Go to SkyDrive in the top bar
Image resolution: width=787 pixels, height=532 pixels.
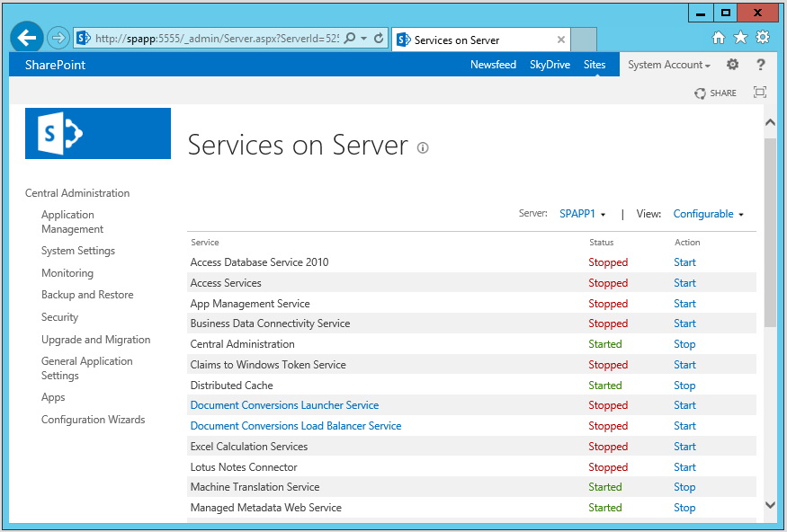pos(550,65)
